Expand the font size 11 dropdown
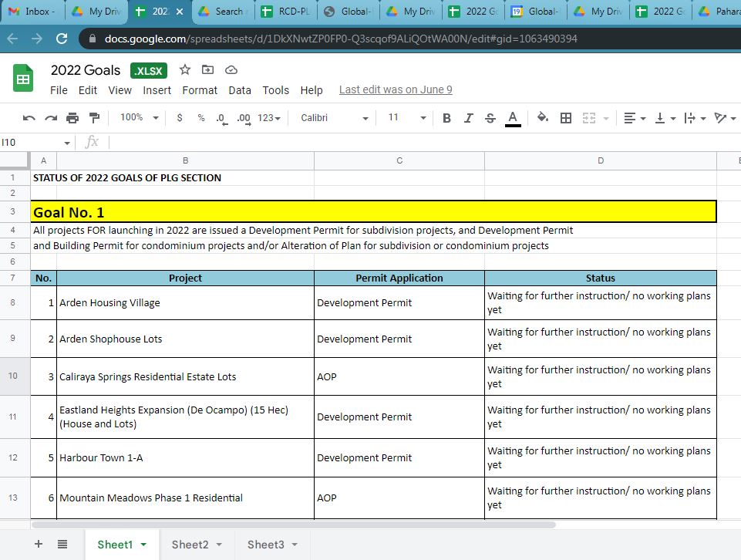The height and width of the screenshot is (560, 741). [407, 118]
